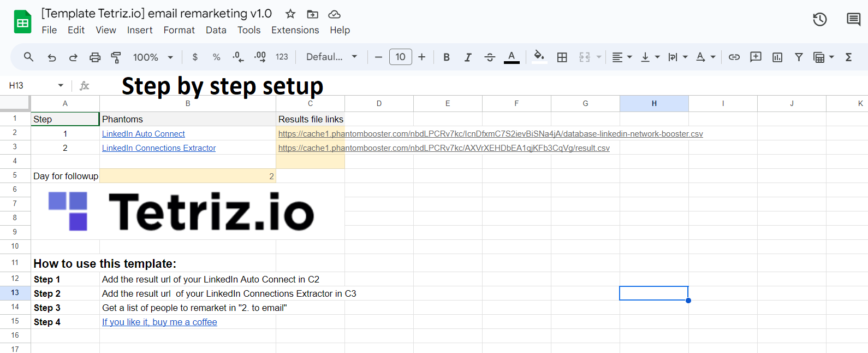Image resolution: width=868 pixels, height=353 pixels.
Task: Toggle bold formatting
Action: point(447,57)
